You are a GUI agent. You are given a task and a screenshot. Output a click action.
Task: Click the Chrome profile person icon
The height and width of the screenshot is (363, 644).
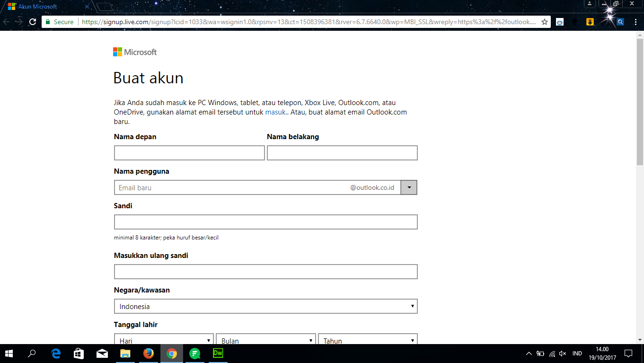point(590,3)
